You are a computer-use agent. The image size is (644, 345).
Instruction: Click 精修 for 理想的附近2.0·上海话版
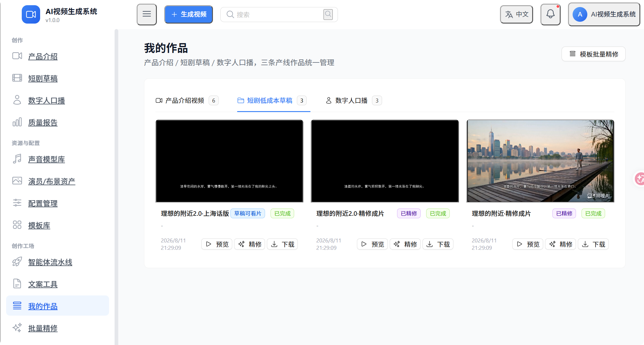point(250,244)
